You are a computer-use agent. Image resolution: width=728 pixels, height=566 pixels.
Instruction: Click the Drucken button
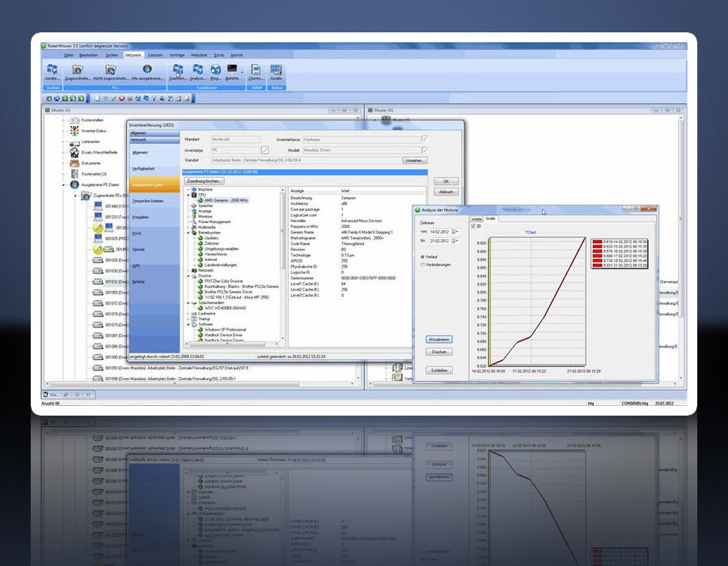[438, 352]
